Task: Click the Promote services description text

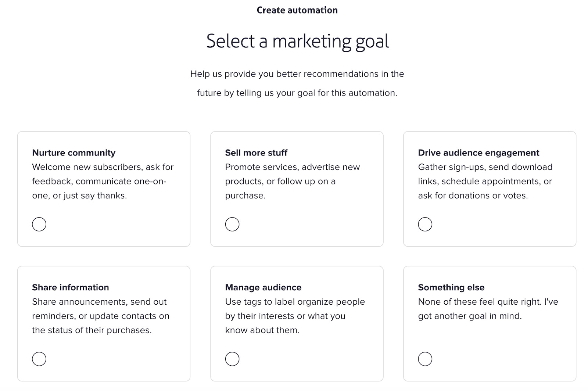Action: click(x=292, y=181)
